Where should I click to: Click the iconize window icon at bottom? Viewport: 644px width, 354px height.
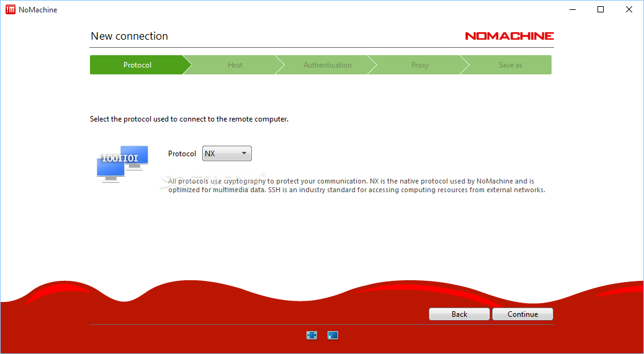pyautogui.click(x=333, y=335)
